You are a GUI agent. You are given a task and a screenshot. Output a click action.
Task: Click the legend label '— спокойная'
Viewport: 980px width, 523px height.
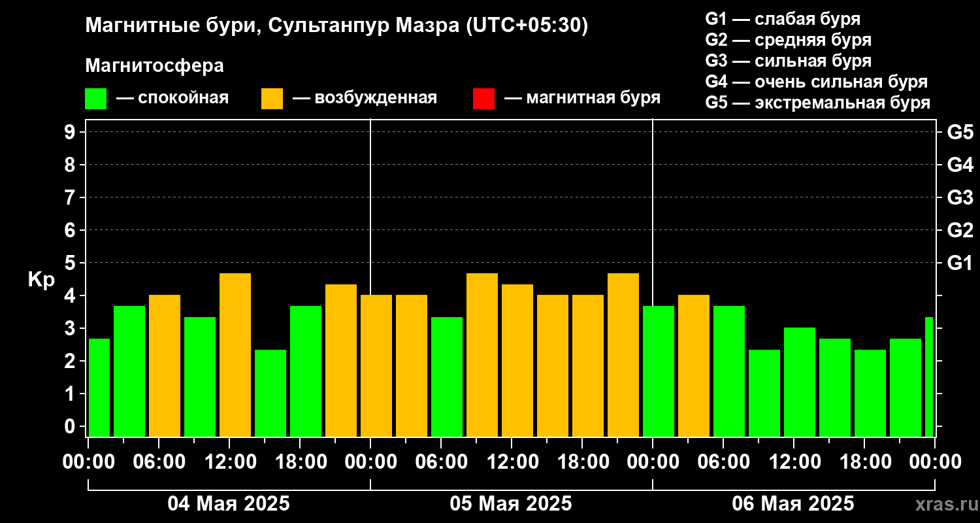click(172, 99)
